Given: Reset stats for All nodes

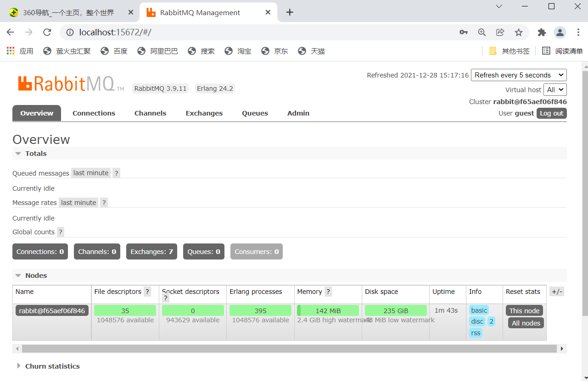Looking at the screenshot, I should [x=526, y=323].
